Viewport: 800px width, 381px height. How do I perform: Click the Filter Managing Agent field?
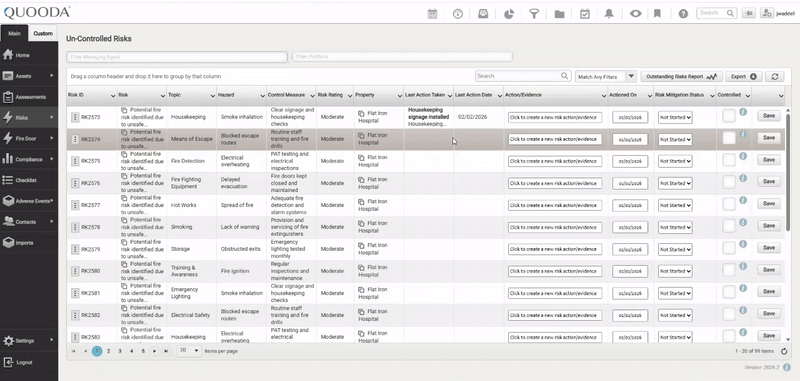[177, 57]
